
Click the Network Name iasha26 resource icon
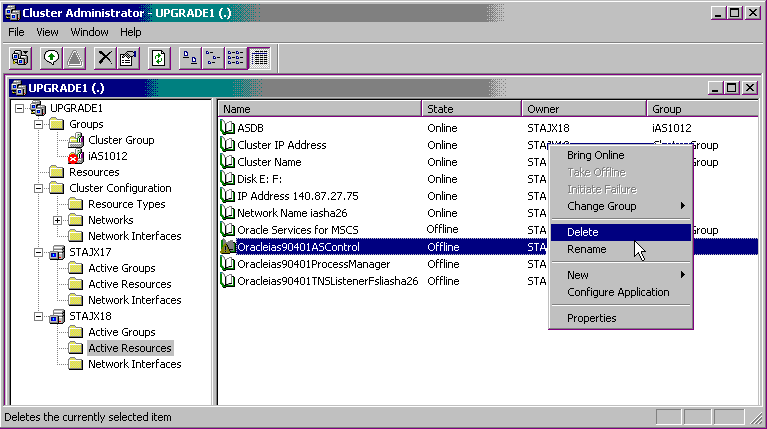[x=227, y=213]
